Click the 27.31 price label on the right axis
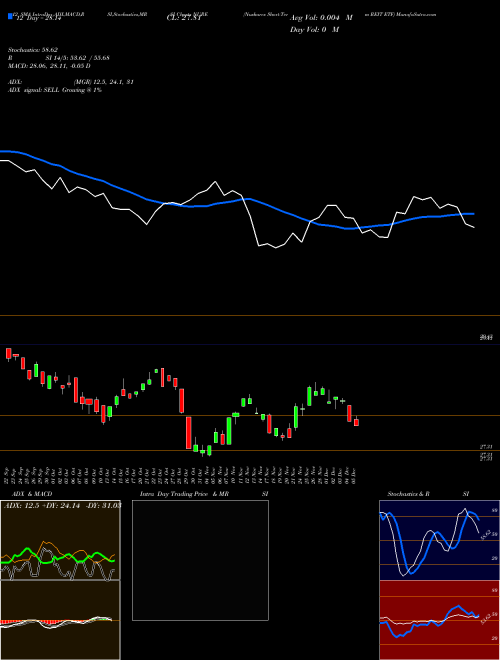 [x=486, y=447]
